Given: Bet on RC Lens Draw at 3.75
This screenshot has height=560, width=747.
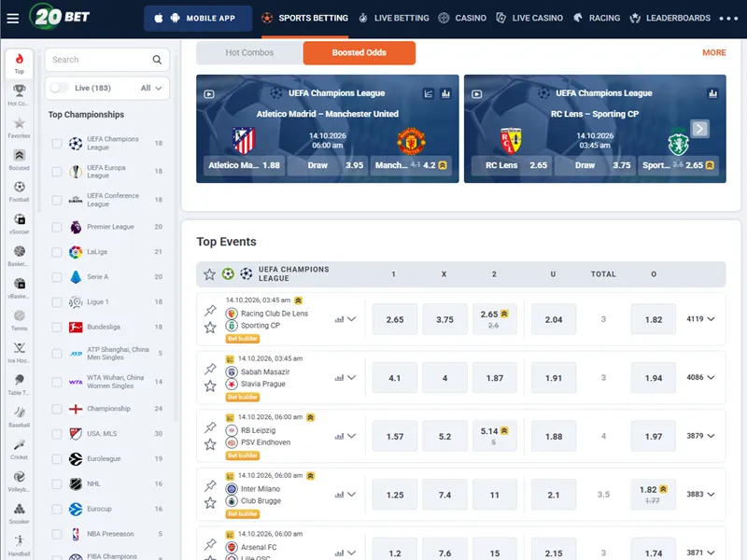Looking at the screenshot, I should click(x=595, y=166).
